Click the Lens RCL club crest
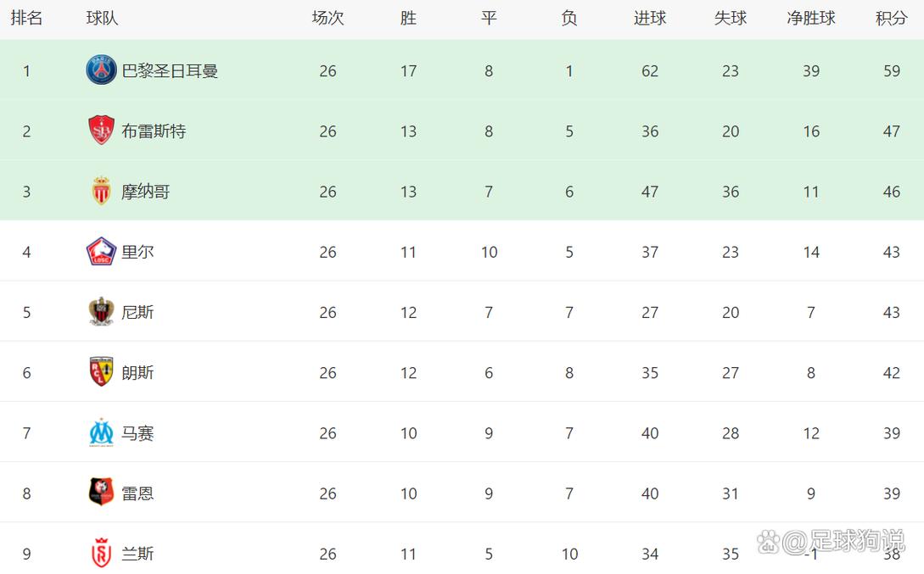924x574 pixels. coord(101,371)
